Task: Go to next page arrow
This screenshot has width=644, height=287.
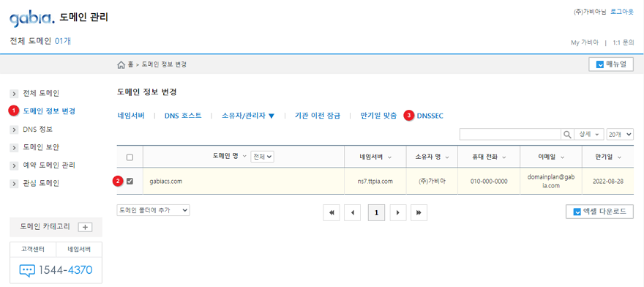Action: pos(397,212)
